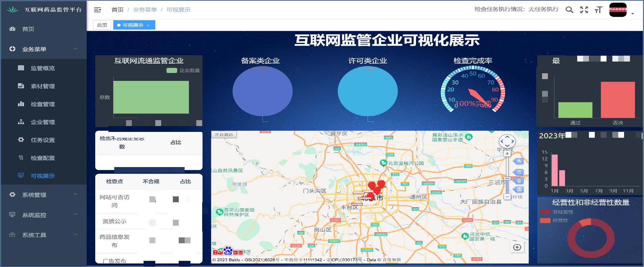The width and height of the screenshot is (644, 267).
Task: Set map zoom level to 市
Action: pos(519,172)
